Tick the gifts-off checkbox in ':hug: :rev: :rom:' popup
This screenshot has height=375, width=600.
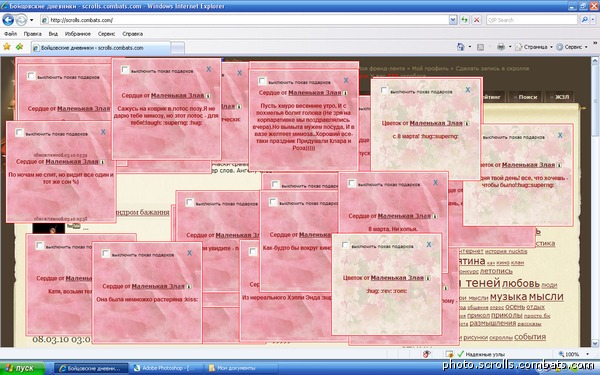[x=345, y=245]
